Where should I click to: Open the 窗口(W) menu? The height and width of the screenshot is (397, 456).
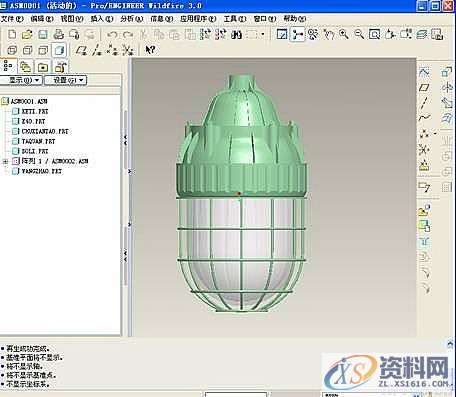click(265, 19)
